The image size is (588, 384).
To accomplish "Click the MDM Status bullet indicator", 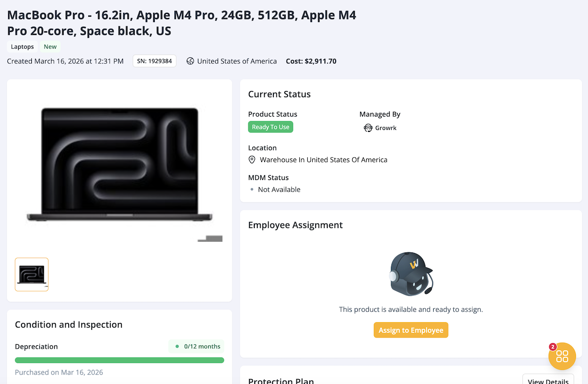I will 252,189.
